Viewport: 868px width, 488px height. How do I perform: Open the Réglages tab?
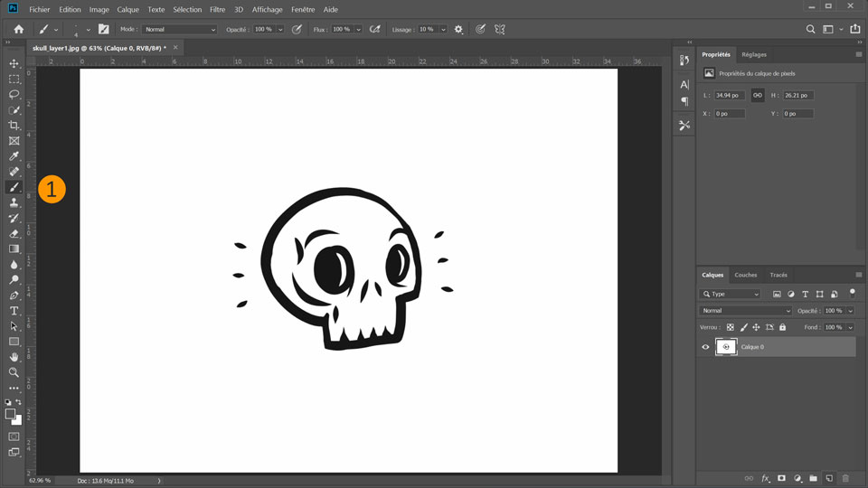point(753,54)
